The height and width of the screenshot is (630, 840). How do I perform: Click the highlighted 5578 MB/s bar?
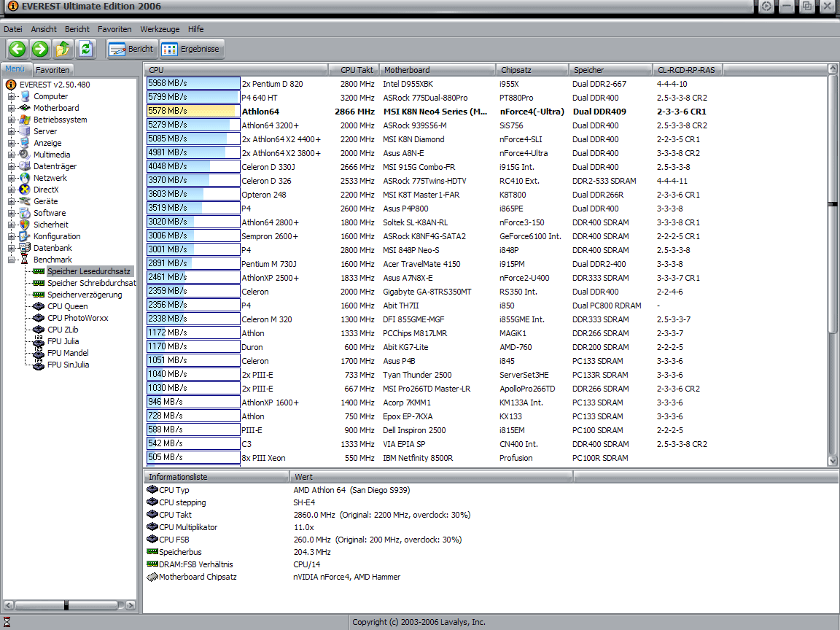[x=192, y=111]
